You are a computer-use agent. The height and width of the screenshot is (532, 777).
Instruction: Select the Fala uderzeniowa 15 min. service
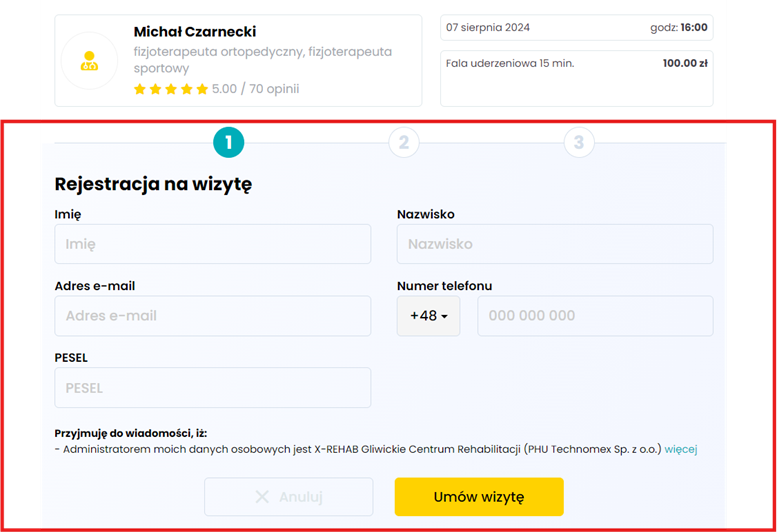pos(510,64)
